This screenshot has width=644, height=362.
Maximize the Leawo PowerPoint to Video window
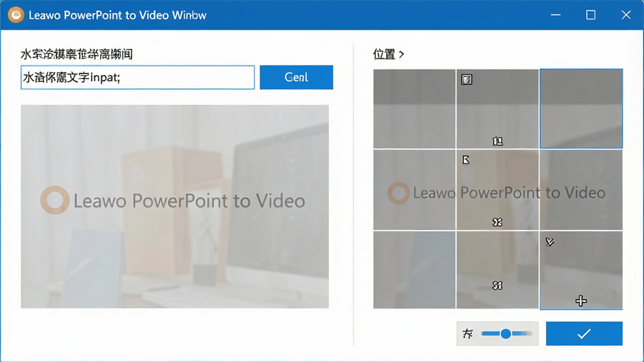pyautogui.click(x=591, y=15)
